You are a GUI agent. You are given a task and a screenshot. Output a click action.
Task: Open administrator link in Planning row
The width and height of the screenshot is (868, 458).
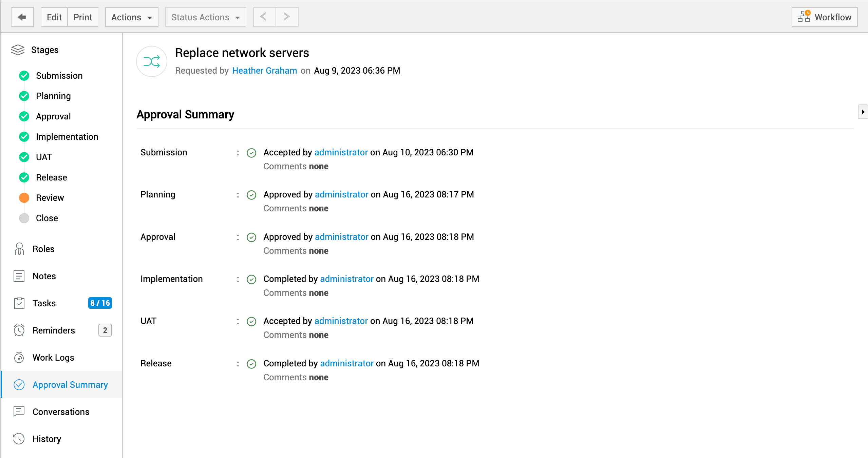[x=342, y=194]
